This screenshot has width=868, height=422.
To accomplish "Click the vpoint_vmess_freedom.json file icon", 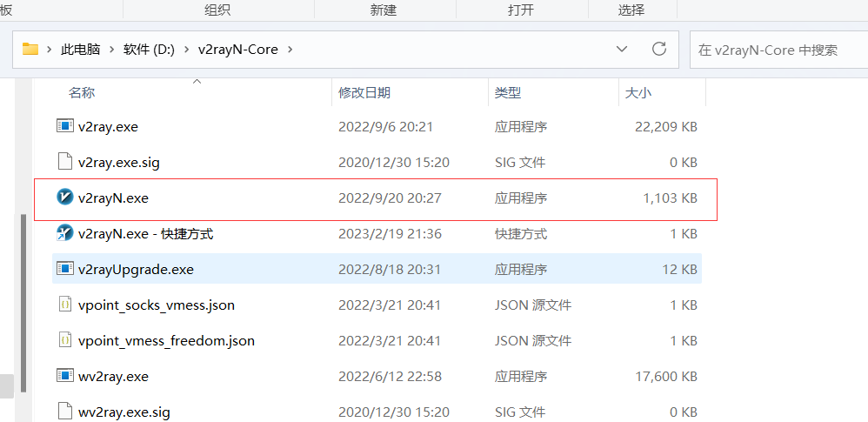I will pyautogui.click(x=63, y=340).
